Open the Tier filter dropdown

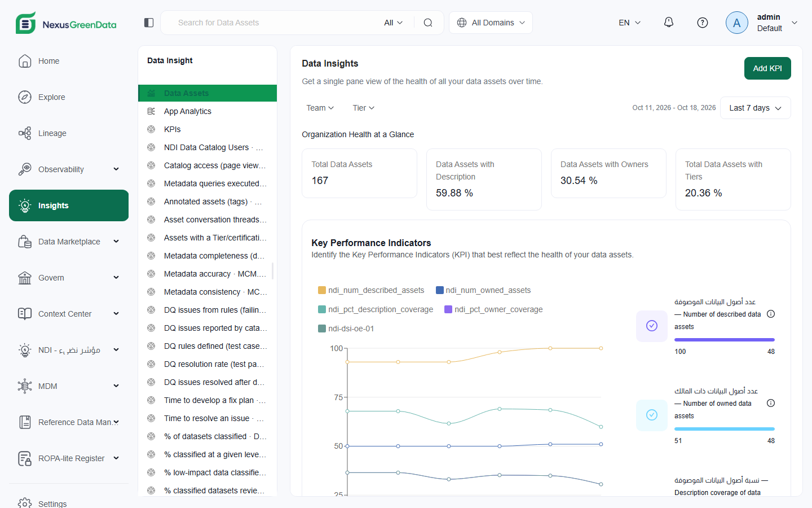tap(364, 108)
